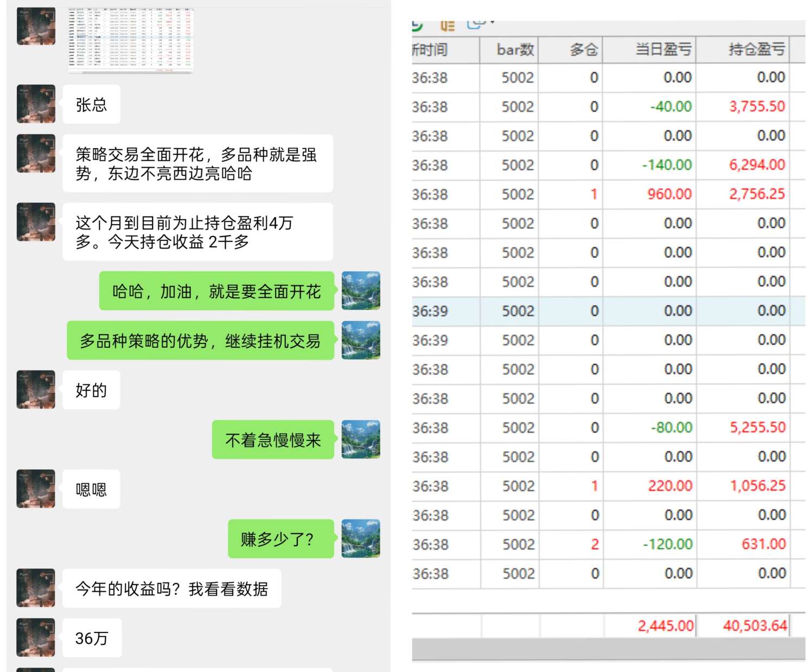
Task: Select the 40,503.64 position total
Action: point(743,626)
